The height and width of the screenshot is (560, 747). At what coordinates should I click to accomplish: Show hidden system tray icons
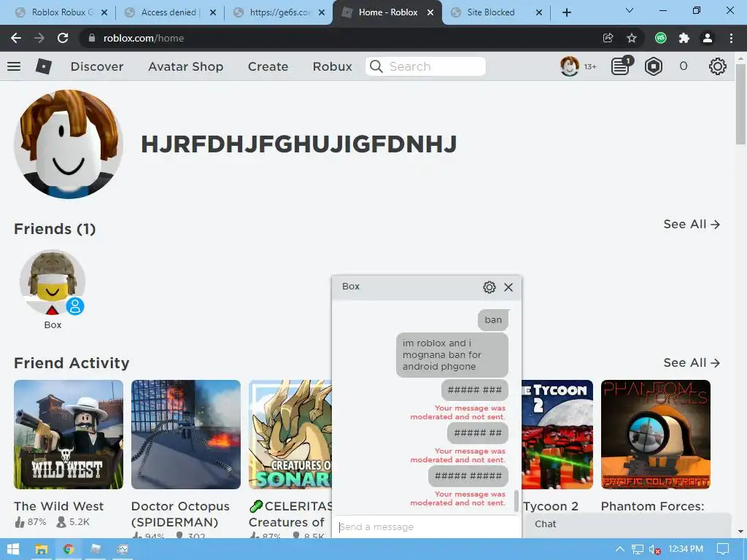[x=620, y=549]
